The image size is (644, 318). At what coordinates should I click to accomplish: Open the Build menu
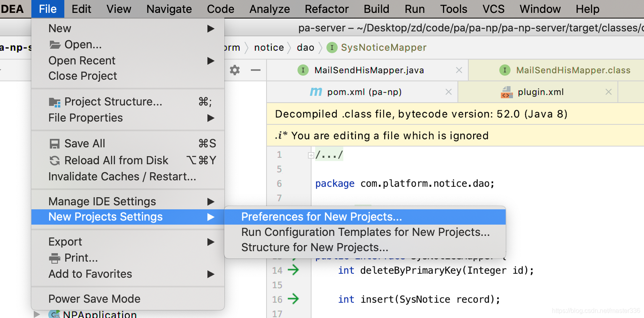point(376,9)
